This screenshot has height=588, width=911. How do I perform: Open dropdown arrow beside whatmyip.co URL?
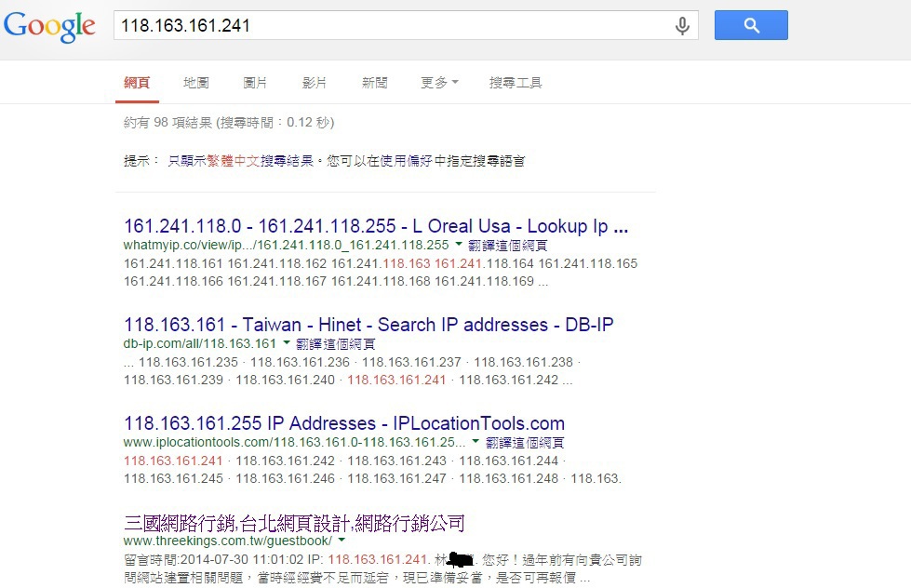[459, 245]
